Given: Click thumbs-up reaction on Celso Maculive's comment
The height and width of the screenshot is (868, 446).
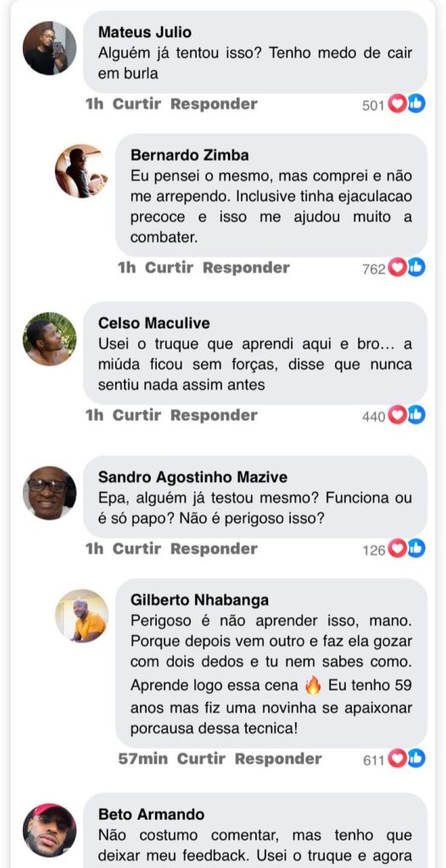Looking at the screenshot, I should point(416,415).
